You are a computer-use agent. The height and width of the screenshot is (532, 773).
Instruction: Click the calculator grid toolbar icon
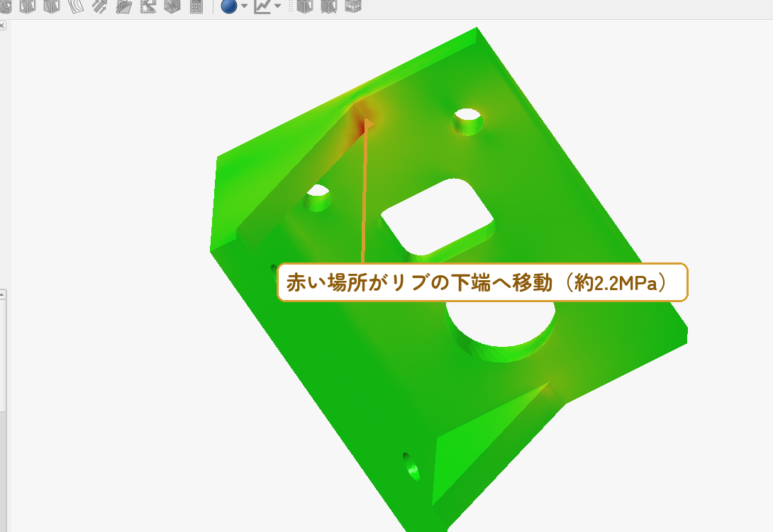click(x=196, y=6)
